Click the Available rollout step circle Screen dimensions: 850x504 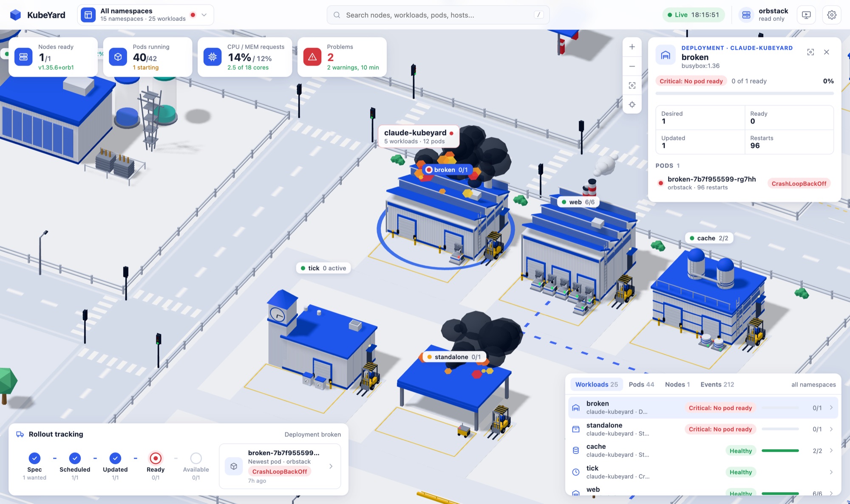click(196, 458)
